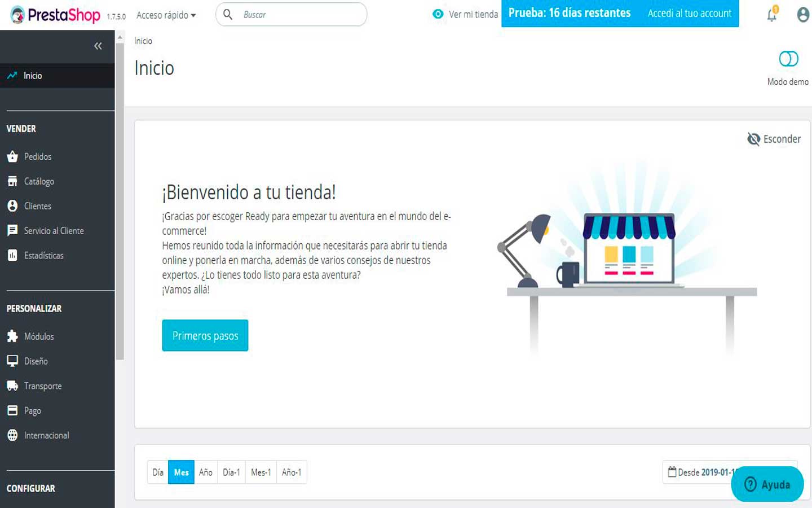Open Servicio al Cliente menu item
This screenshot has height=508, width=812.
point(54,231)
